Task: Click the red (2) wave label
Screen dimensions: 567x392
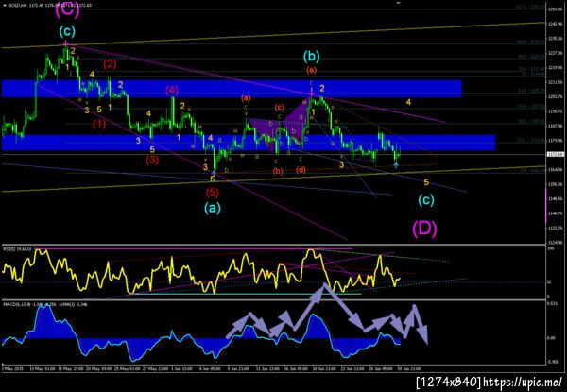Action: click(x=110, y=64)
